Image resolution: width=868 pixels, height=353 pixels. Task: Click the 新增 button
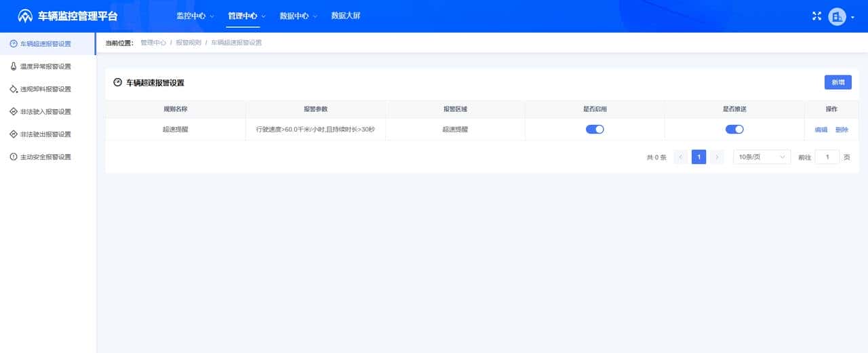837,82
